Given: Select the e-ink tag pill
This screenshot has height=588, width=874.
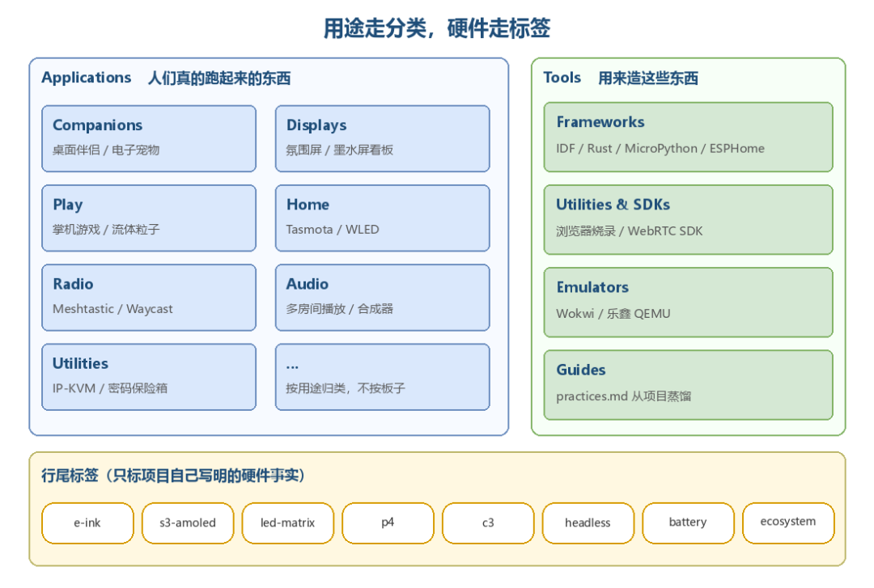Looking at the screenshot, I should pyautogui.click(x=87, y=522).
